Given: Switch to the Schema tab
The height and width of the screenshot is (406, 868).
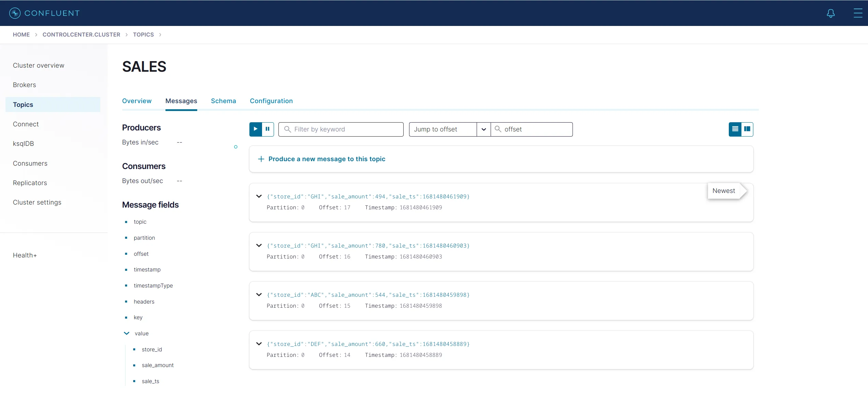Looking at the screenshot, I should [x=223, y=101].
